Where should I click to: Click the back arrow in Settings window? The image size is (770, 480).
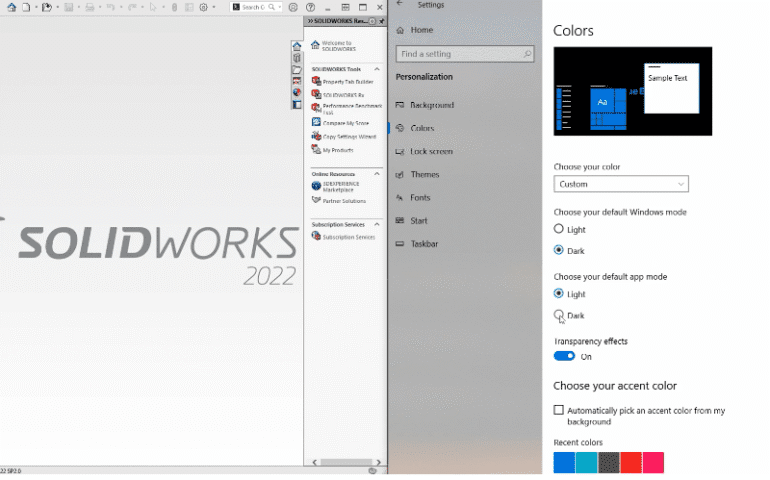tap(400, 3)
